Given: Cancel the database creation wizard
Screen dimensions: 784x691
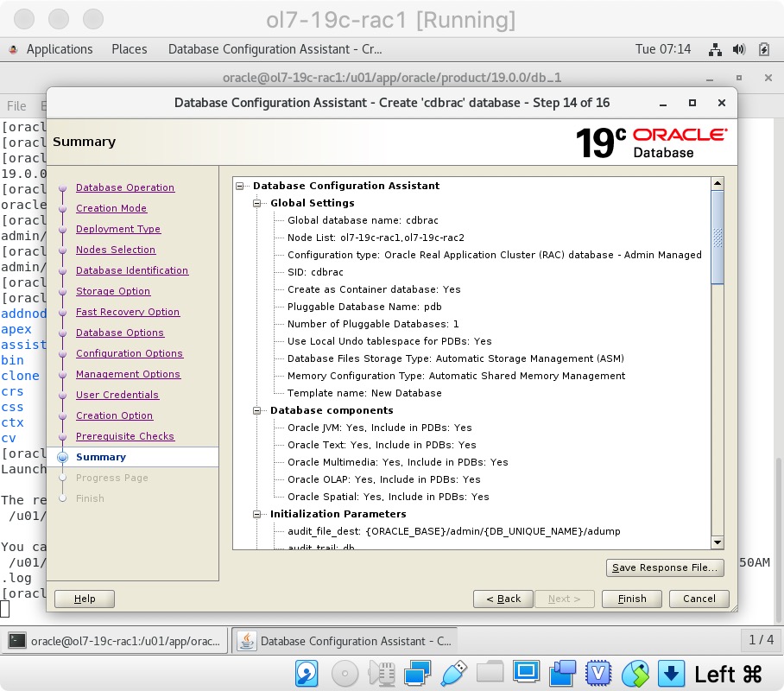Looking at the screenshot, I should tap(699, 599).
